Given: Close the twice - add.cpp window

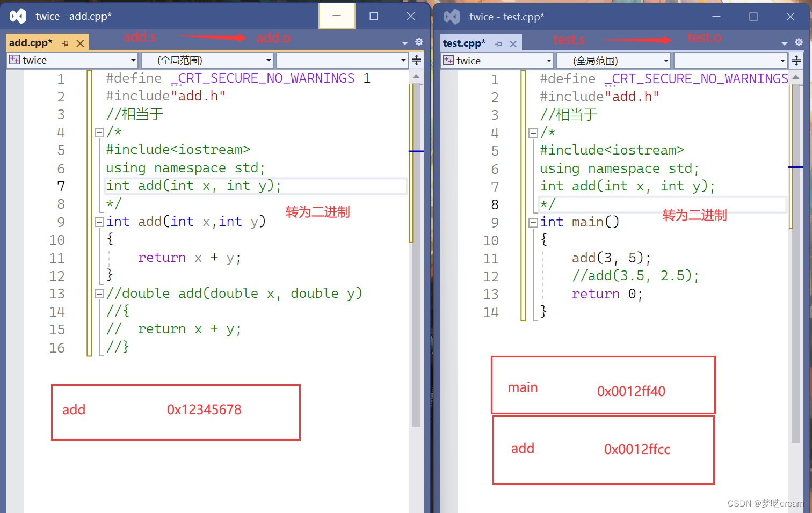Looking at the screenshot, I should point(411,16).
